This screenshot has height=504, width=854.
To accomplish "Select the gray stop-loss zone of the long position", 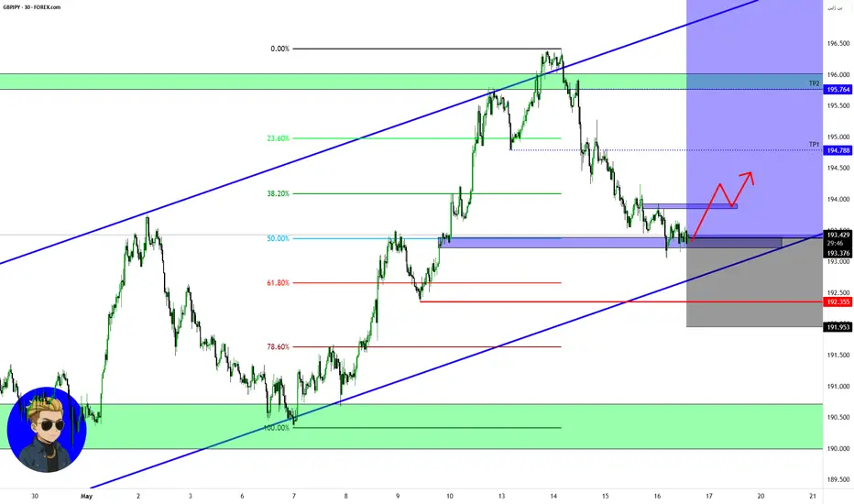I will point(754,283).
